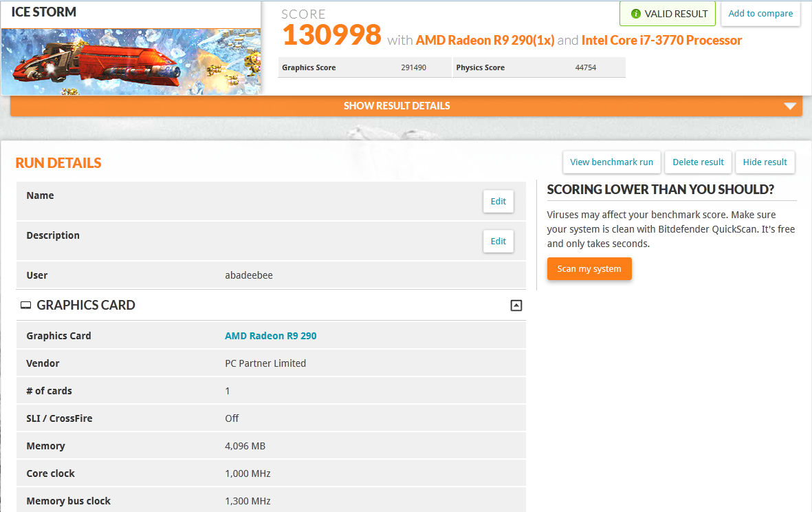The width and height of the screenshot is (812, 512).
Task: Click the overall score 130998
Action: (331, 34)
